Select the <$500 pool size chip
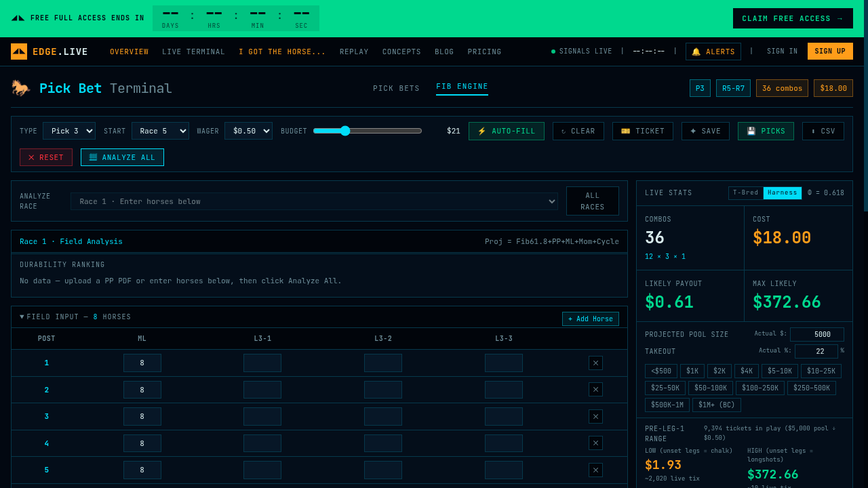Screen dimensions: 868x488 [x=661, y=371]
